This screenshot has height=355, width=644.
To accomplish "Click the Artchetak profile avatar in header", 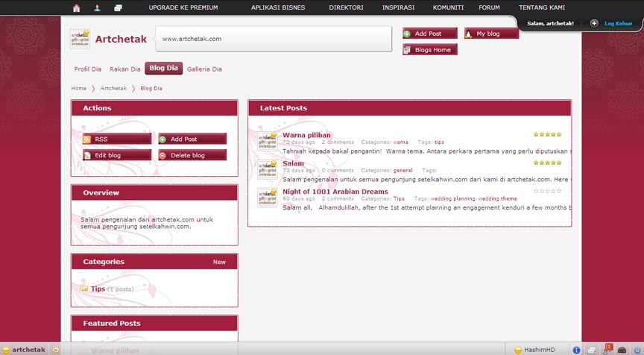I will 80,39.
